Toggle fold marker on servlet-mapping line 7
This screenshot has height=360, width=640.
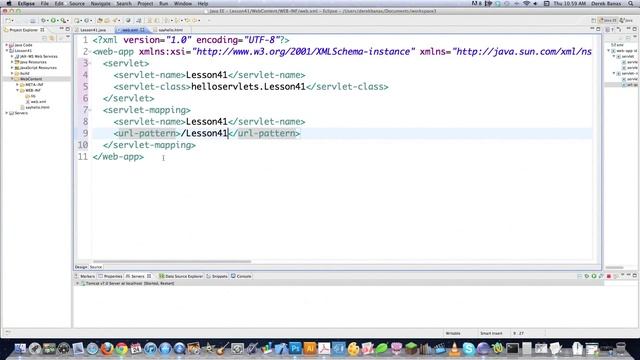[x=90, y=110]
